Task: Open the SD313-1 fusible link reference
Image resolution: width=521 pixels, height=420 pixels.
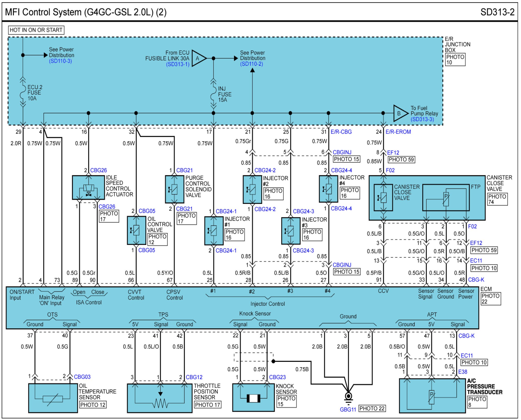Action: 178,64
